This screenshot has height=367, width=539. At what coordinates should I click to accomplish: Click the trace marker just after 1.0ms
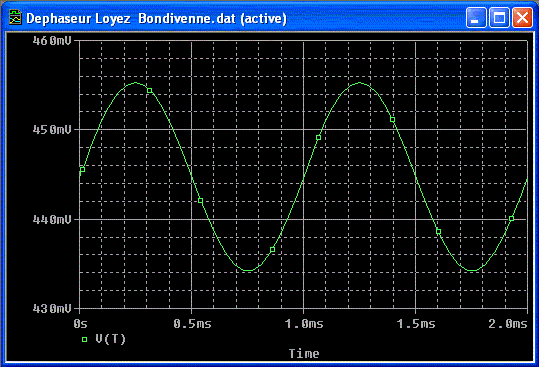318,138
